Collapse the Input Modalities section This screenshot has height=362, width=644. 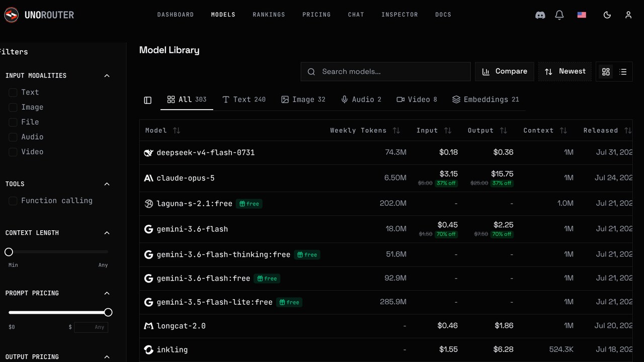107,76
